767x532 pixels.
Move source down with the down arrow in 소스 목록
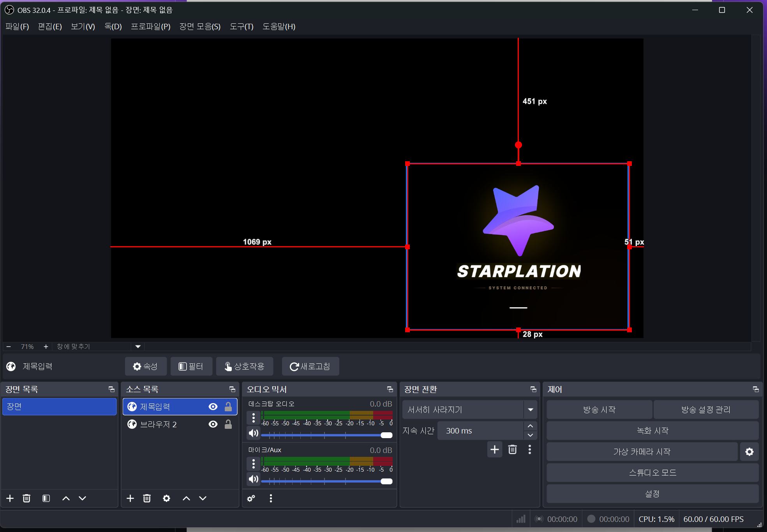point(203,498)
